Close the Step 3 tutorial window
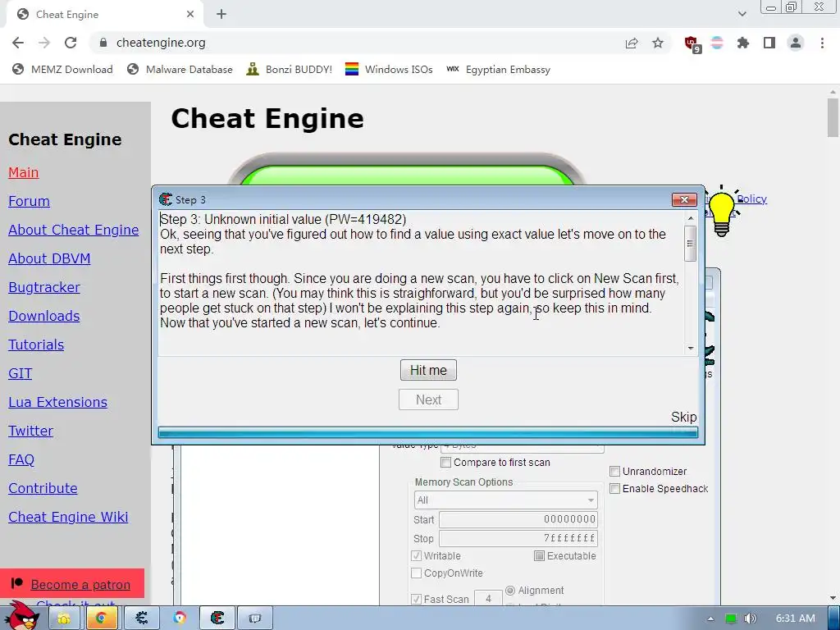840x630 pixels. tap(684, 200)
